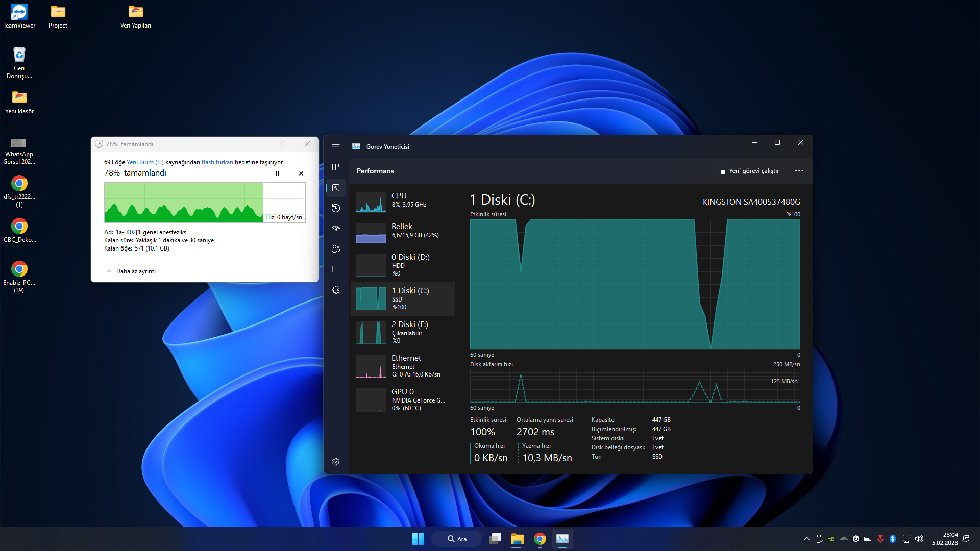The width and height of the screenshot is (980, 551).
Task: Pause the file transfer
Action: pos(277,173)
